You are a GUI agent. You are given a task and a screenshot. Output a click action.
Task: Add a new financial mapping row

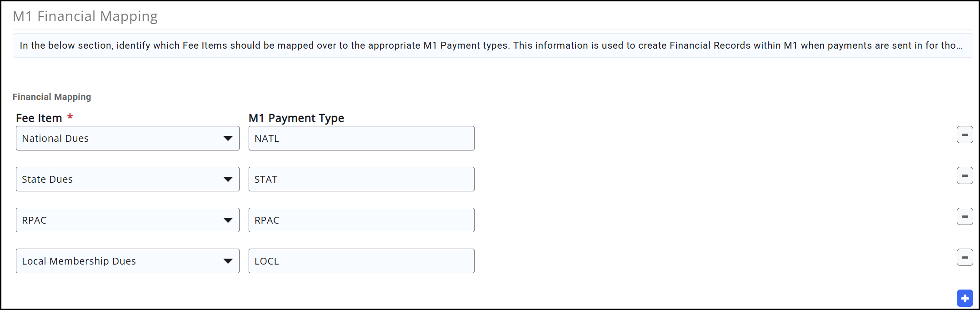[x=965, y=299]
